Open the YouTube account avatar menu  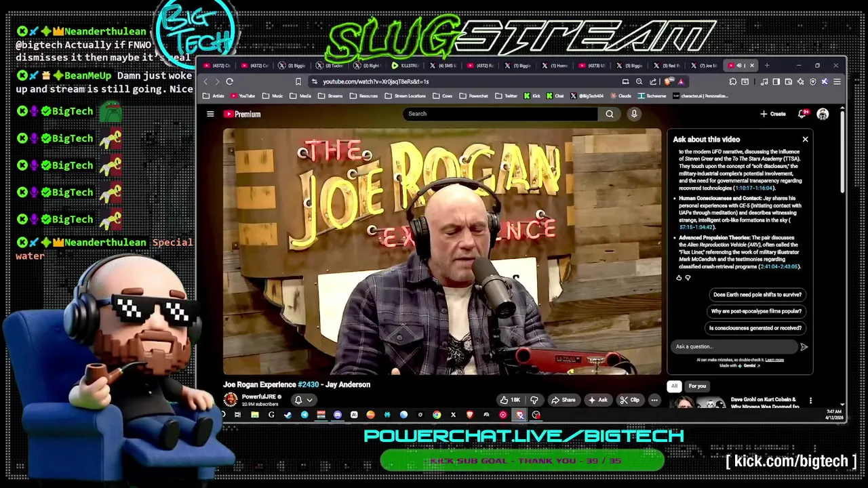click(x=823, y=114)
